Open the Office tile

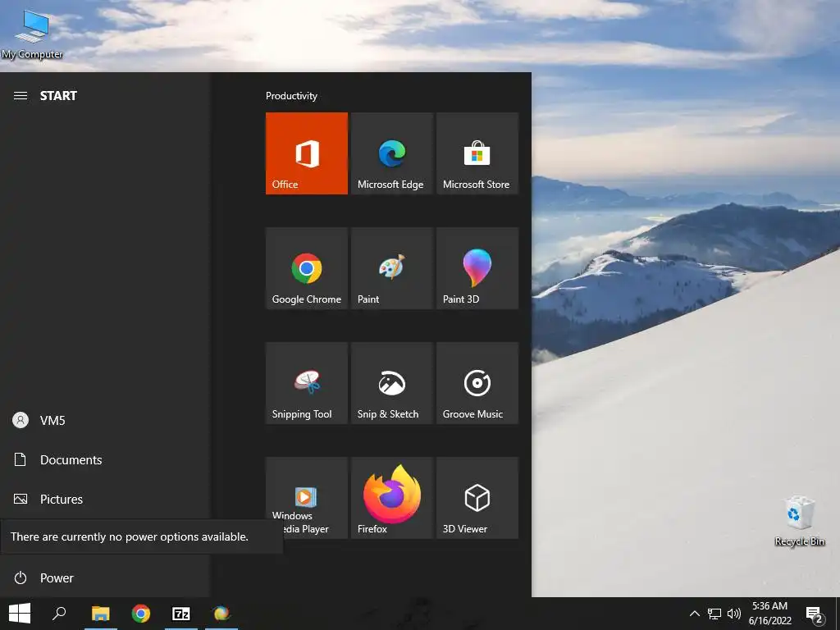tap(307, 153)
